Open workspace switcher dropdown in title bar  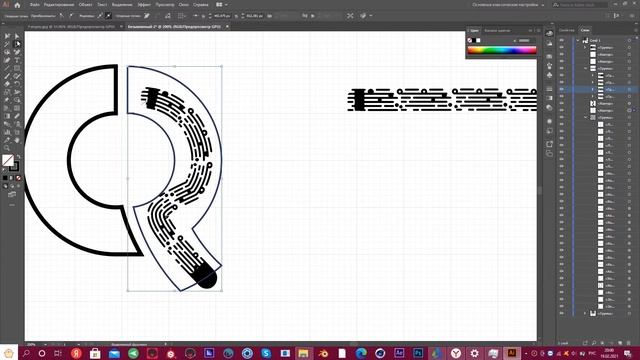point(508,5)
